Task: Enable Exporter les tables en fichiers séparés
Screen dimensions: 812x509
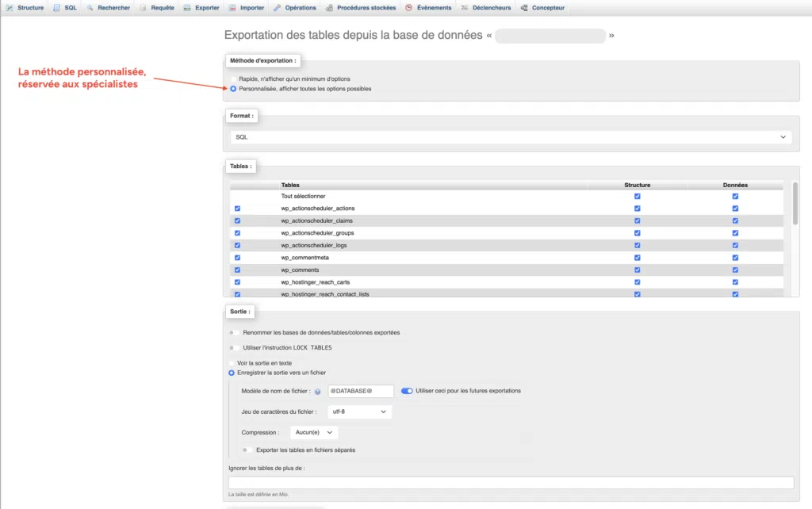Action: (x=247, y=450)
